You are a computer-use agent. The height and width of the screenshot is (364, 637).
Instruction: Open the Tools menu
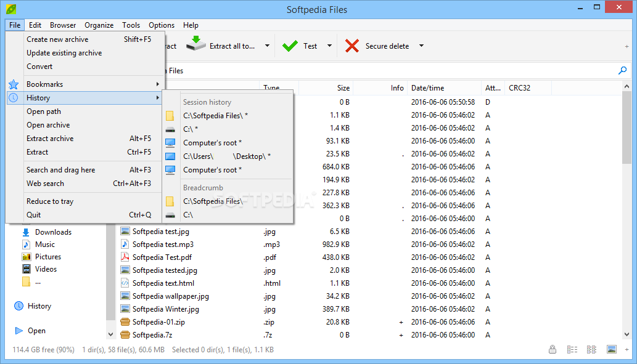[131, 25]
